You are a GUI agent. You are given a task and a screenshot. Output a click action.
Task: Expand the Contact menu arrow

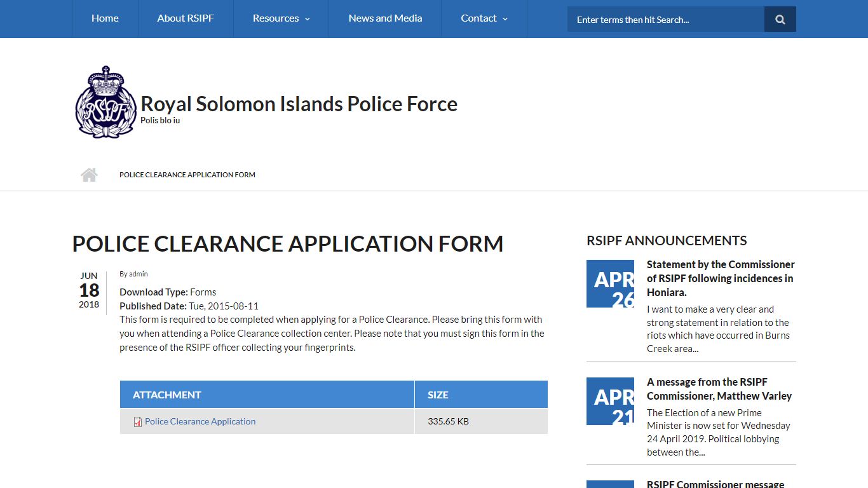tap(505, 19)
